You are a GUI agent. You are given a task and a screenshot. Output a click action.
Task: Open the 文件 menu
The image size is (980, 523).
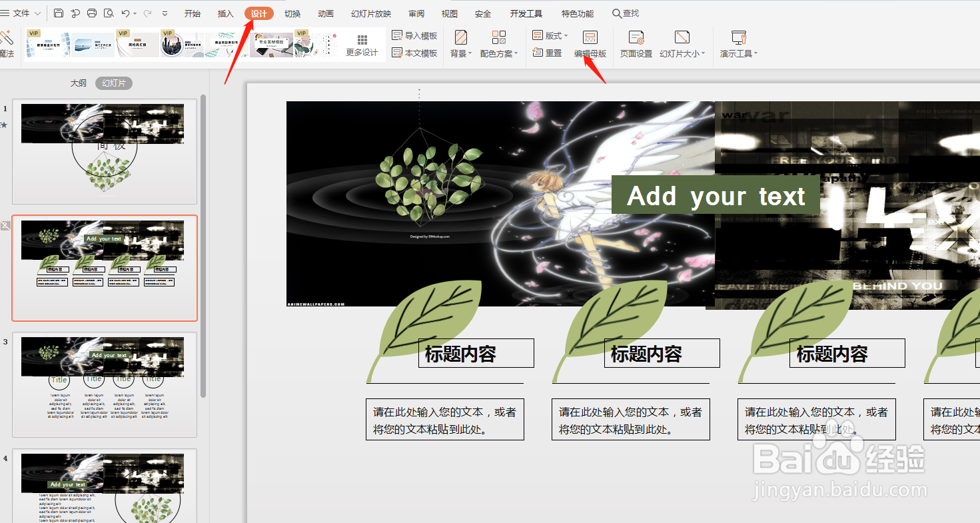tap(21, 13)
